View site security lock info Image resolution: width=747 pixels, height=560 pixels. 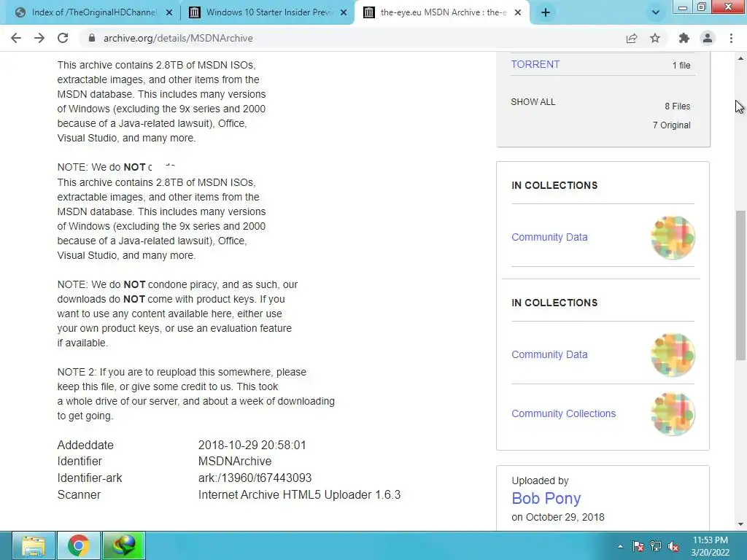[92, 38]
